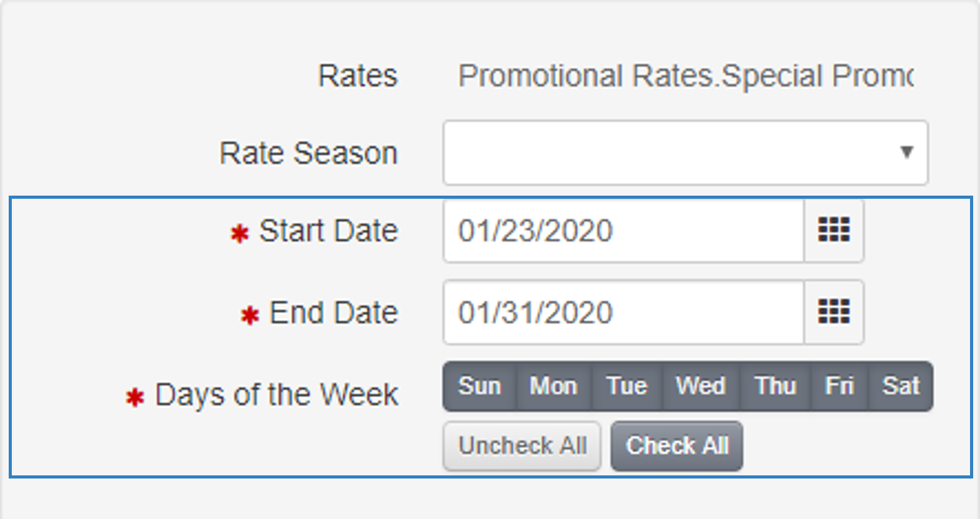Toggle the Fri day button
Screen dimensions: 980x519
[x=839, y=386]
